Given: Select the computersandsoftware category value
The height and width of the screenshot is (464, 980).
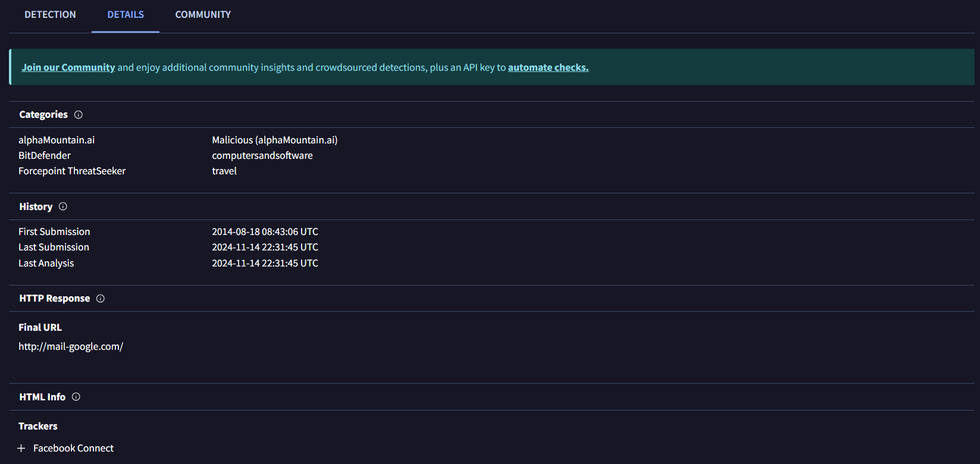Looking at the screenshot, I should tap(262, 156).
